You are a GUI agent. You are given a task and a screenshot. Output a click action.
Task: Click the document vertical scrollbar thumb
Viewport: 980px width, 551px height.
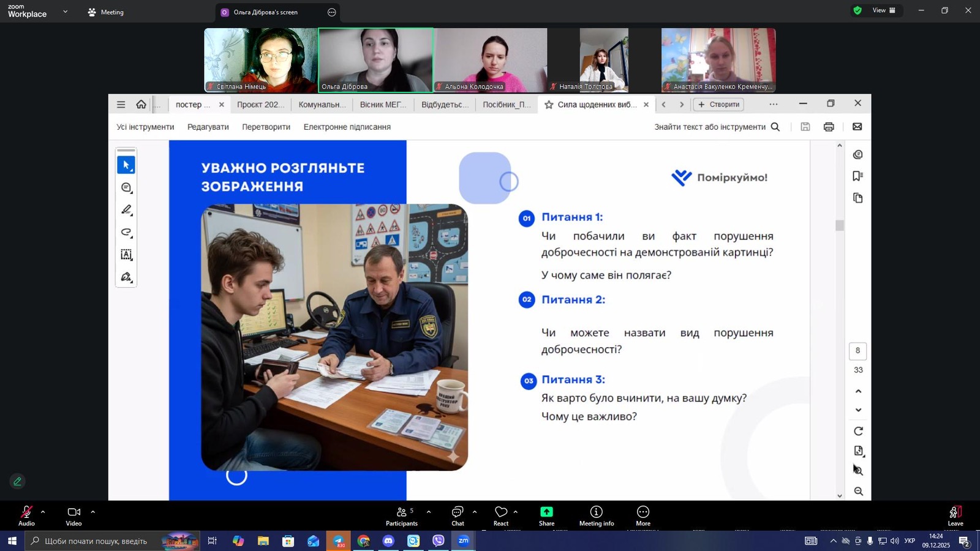(839, 225)
